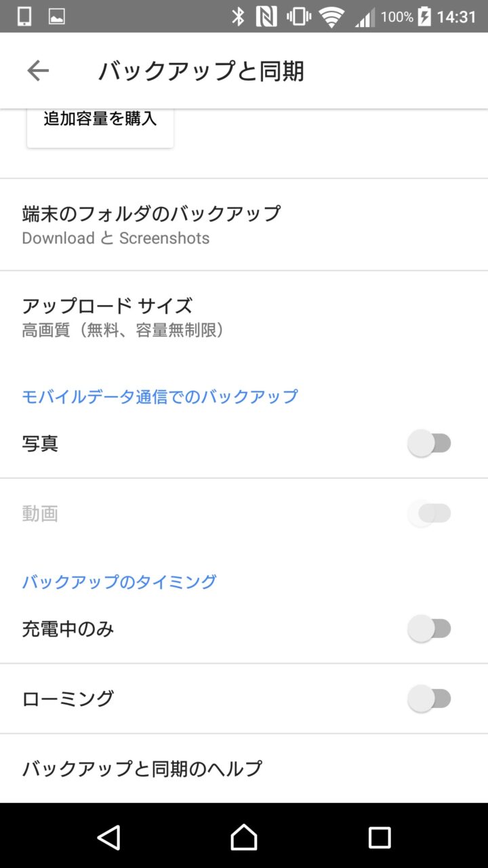Viewport: 488px width, 868px height.
Task: Open バックアップと同期のヘルプ
Action: coord(244,768)
